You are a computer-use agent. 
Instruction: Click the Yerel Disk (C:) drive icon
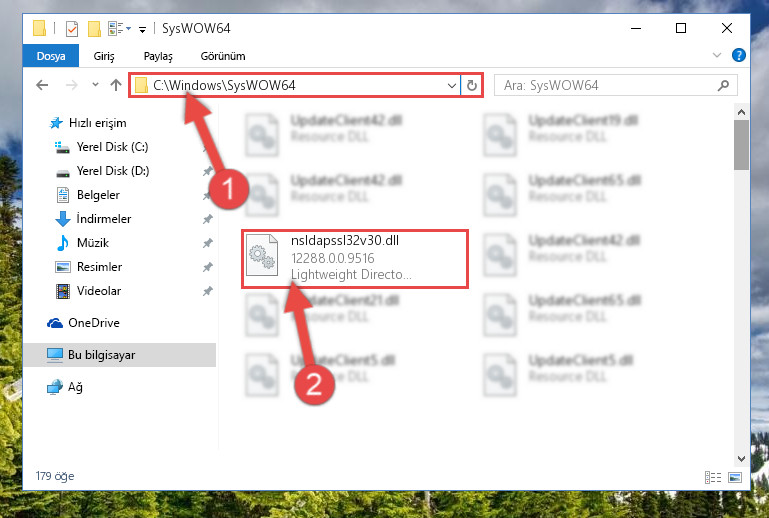point(62,147)
